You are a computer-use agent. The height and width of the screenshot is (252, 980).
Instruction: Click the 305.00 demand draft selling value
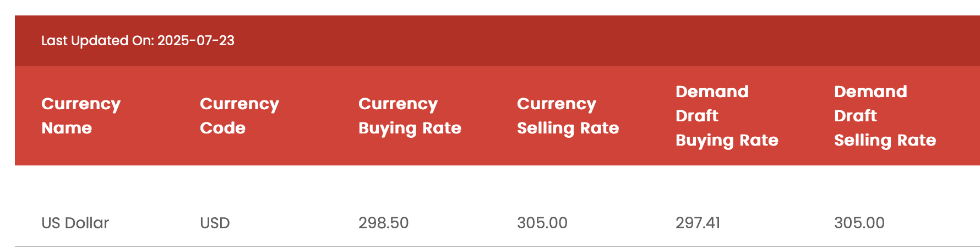859,223
